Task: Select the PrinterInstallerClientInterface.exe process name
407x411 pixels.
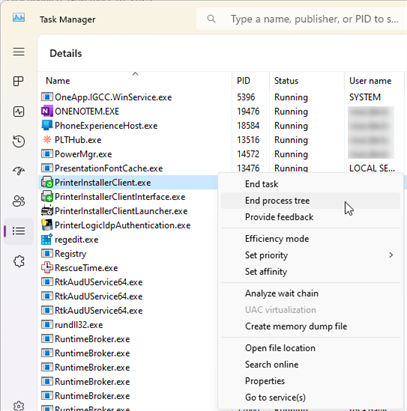Action: [120, 197]
